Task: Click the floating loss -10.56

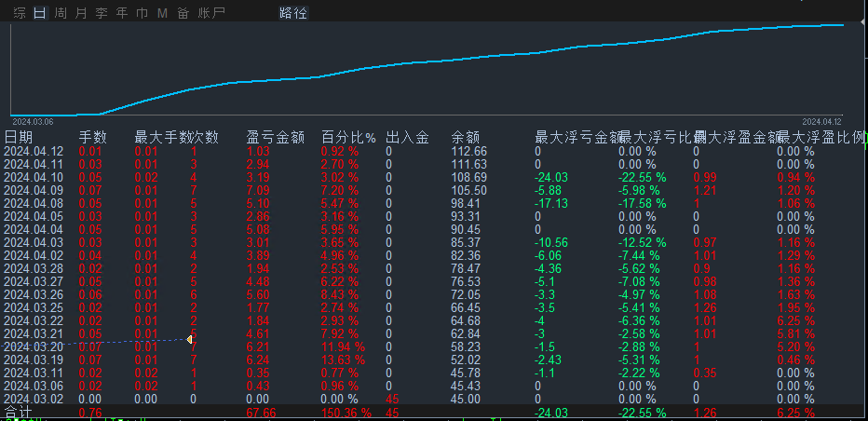Action: pyautogui.click(x=550, y=242)
